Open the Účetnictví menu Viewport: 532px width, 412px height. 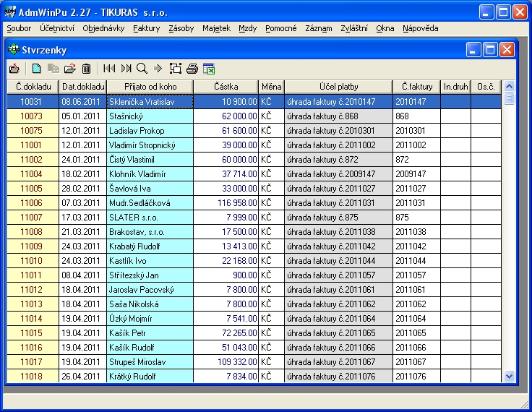coord(57,28)
